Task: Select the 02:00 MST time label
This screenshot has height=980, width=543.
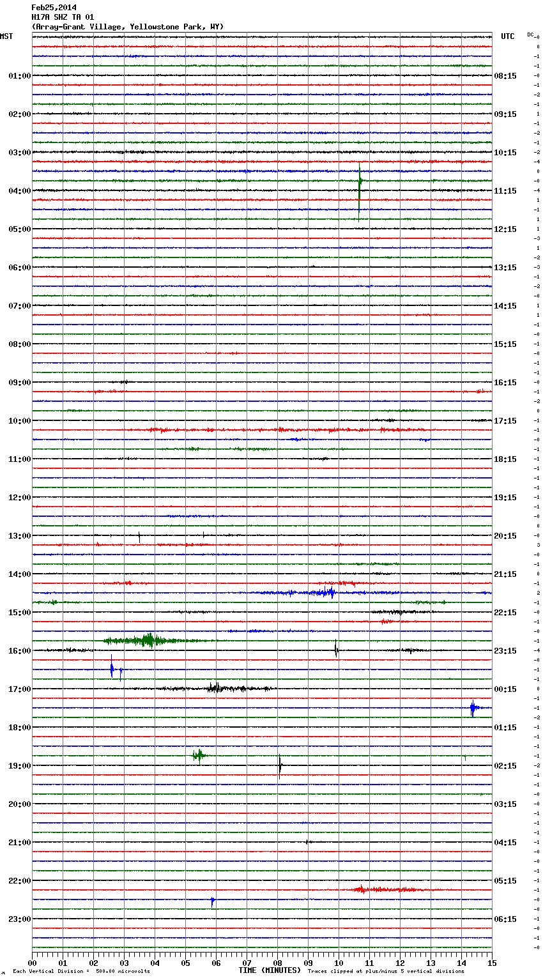Action: click(20, 114)
